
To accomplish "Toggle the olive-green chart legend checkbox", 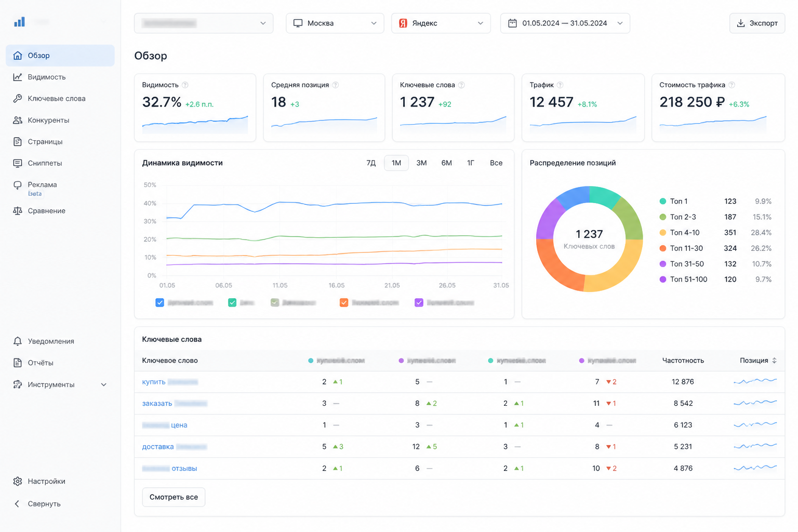I will (275, 302).
